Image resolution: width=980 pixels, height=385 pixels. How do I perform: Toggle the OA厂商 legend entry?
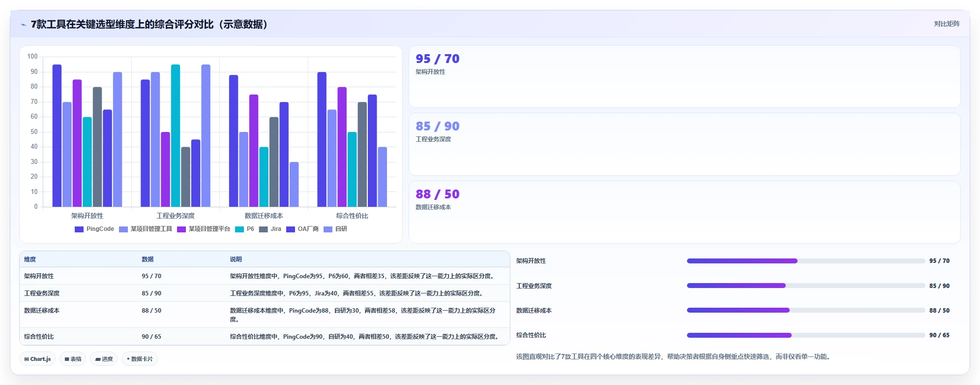pyautogui.click(x=302, y=229)
